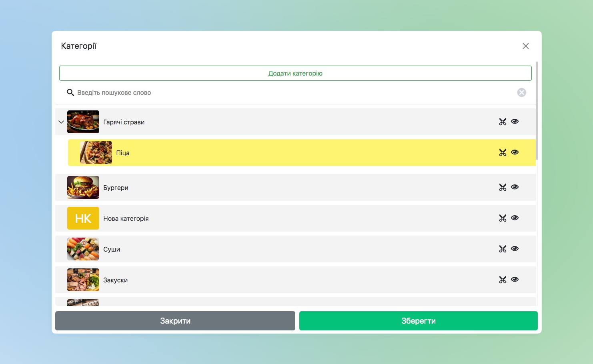Cut the Суши category using scissors
The image size is (593, 364).
[503, 249]
